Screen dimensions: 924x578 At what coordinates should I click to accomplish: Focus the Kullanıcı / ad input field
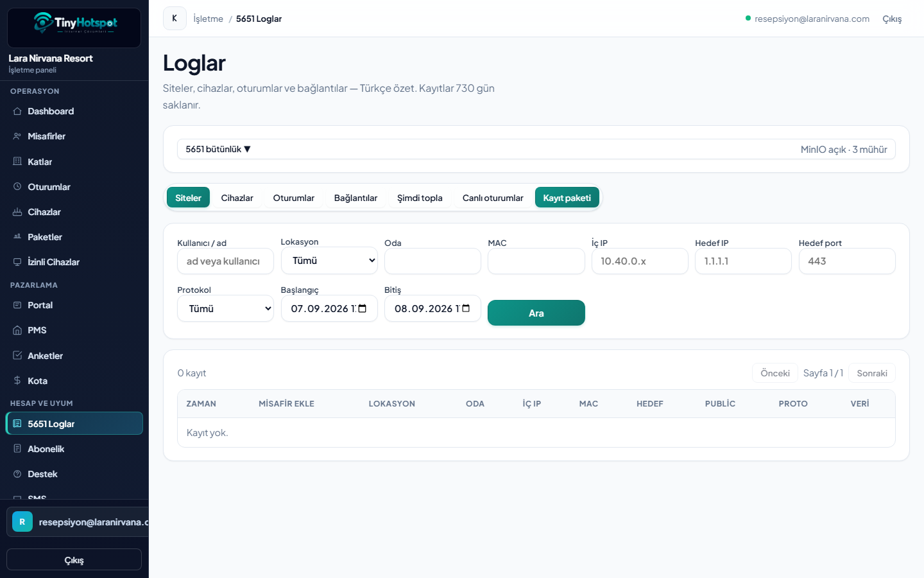pos(226,261)
